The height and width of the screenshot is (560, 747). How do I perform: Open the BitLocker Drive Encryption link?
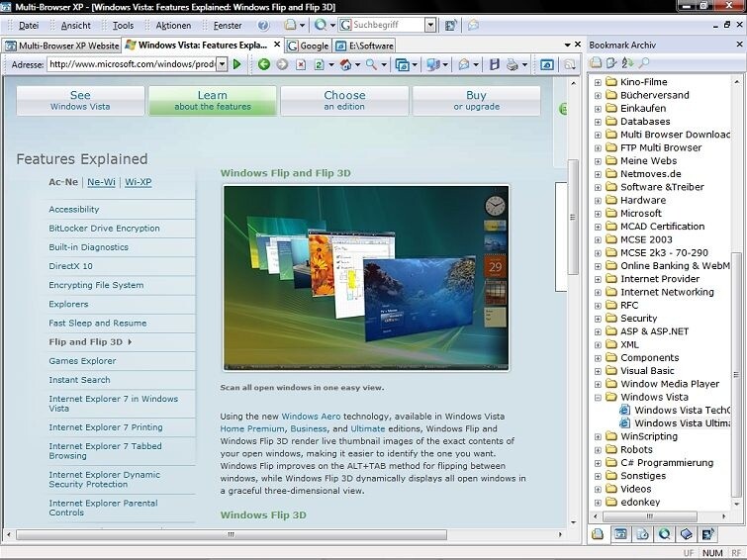click(x=104, y=229)
